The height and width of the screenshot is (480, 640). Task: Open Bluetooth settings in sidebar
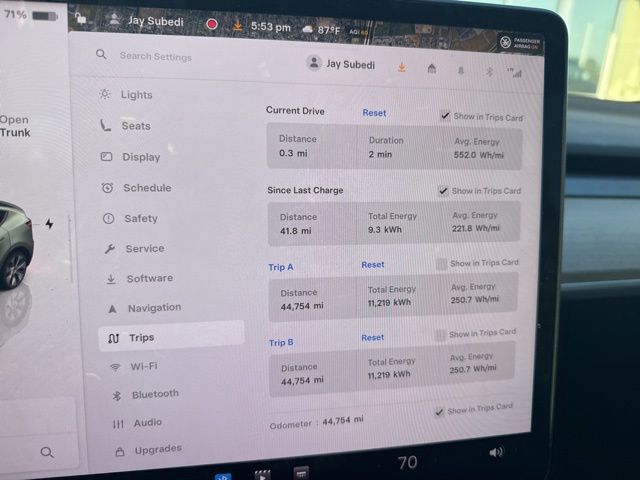point(154,394)
